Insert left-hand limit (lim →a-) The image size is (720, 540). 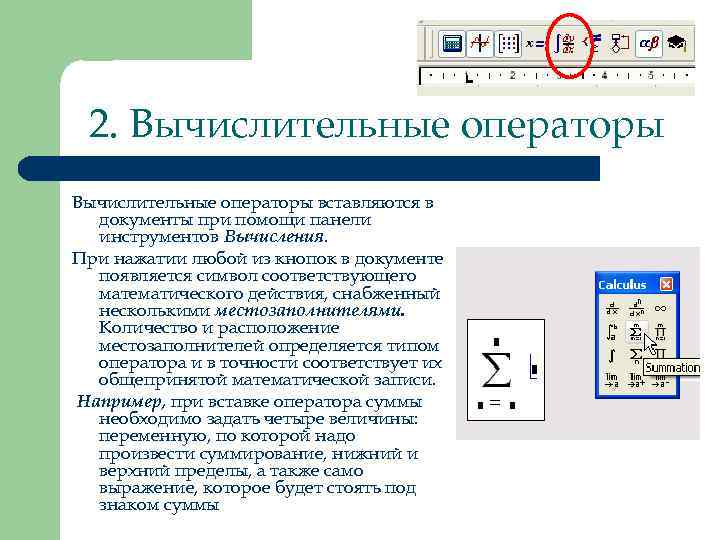pos(660,382)
